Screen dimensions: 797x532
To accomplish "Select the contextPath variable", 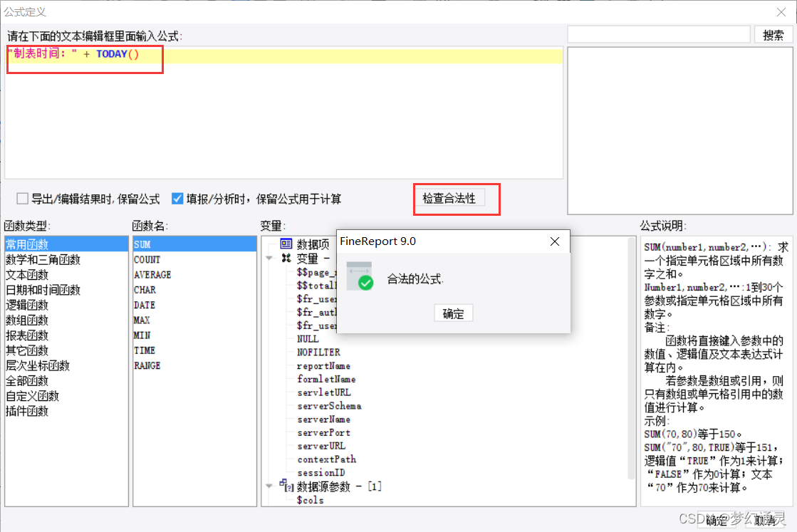I will (x=327, y=459).
